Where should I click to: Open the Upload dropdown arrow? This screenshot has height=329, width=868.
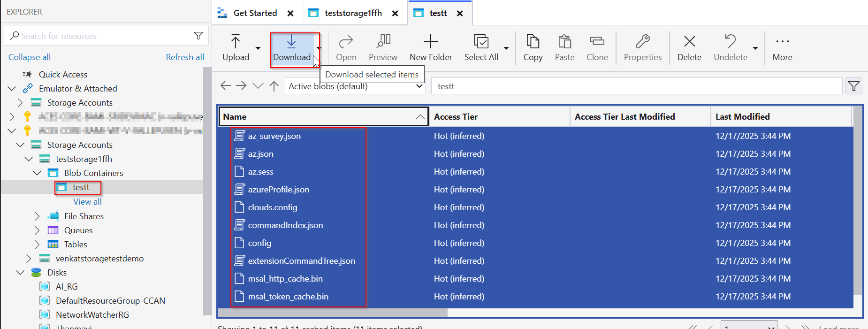[x=258, y=48]
